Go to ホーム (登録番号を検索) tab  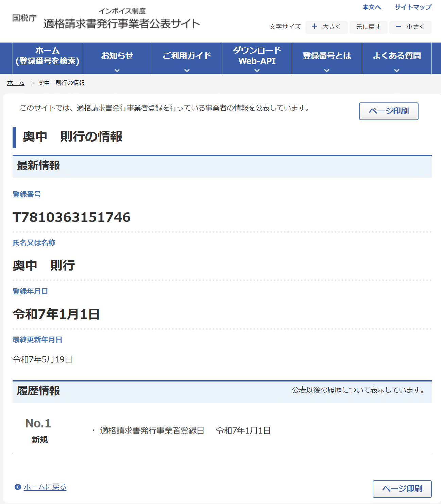[x=47, y=56]
